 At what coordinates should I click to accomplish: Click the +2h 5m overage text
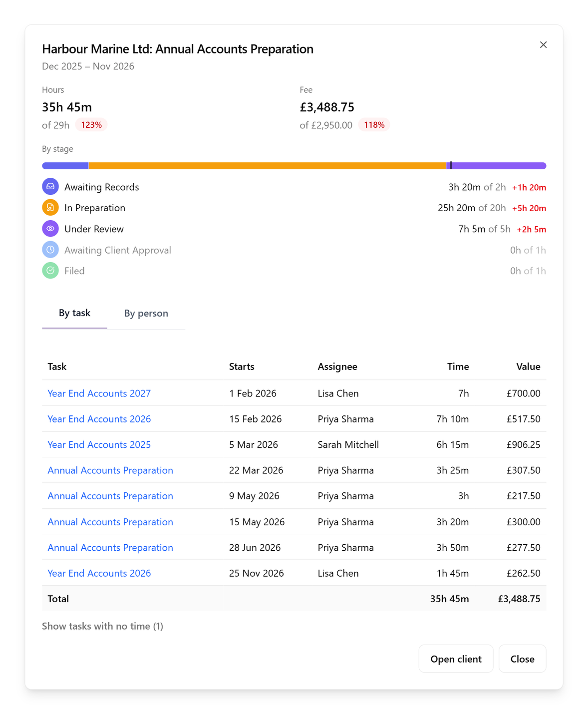click(x=531, y=230)
